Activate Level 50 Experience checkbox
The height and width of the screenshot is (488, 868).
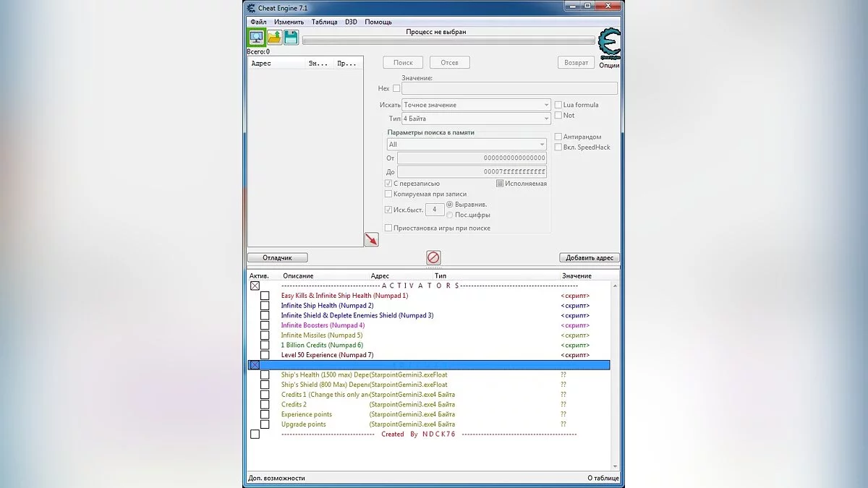click(x=265, y=355)
